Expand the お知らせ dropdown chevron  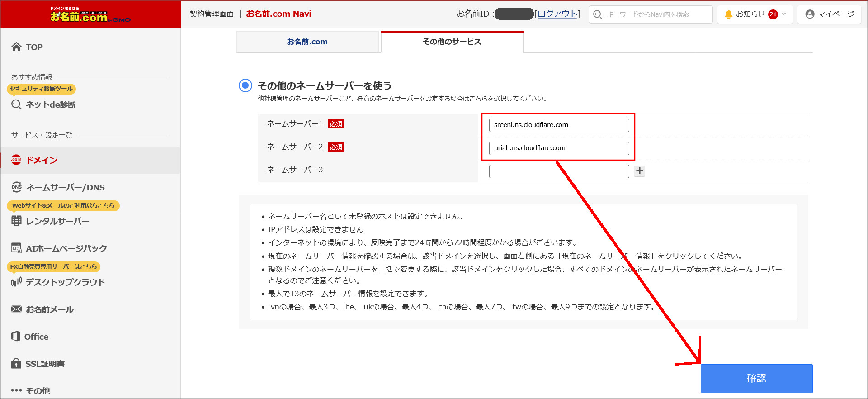(x=784, y=14)
